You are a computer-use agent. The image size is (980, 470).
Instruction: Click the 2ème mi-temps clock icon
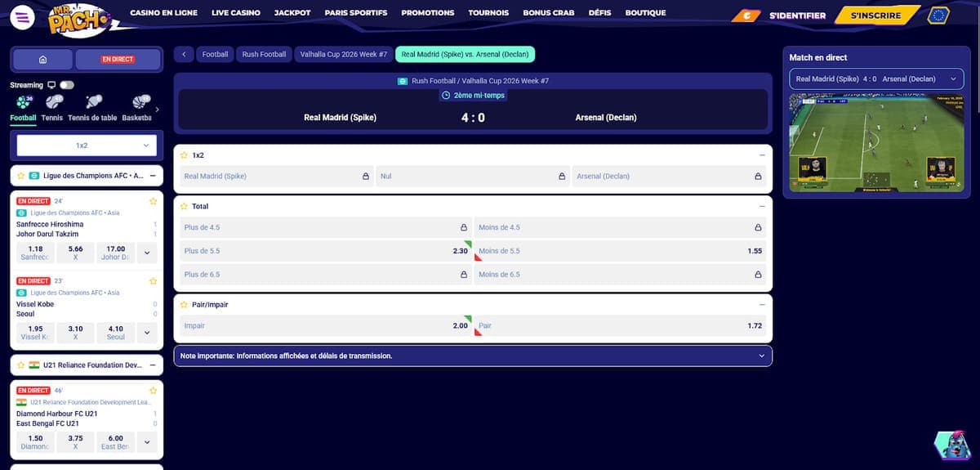pos(446,96)
